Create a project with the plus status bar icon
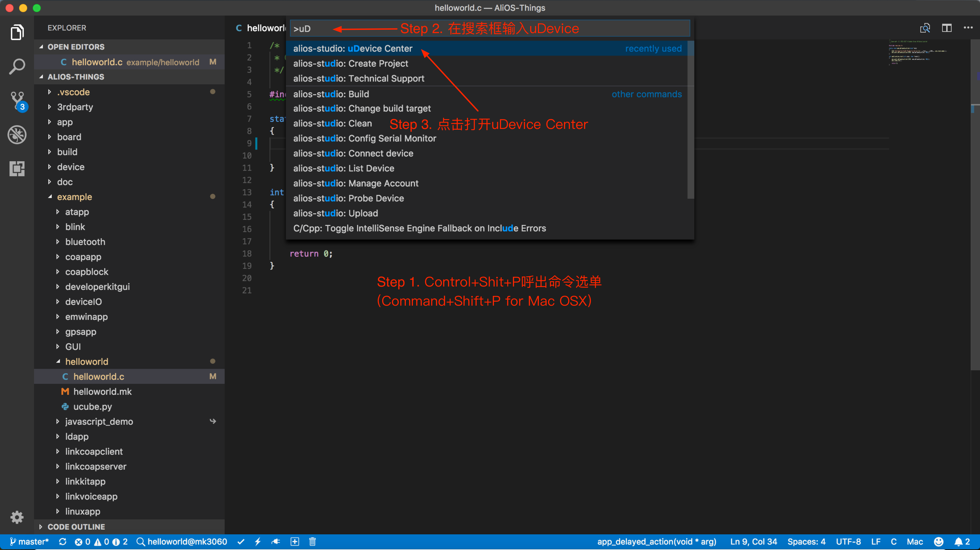This screenshot has width=980, height=550. click(295, 541)
